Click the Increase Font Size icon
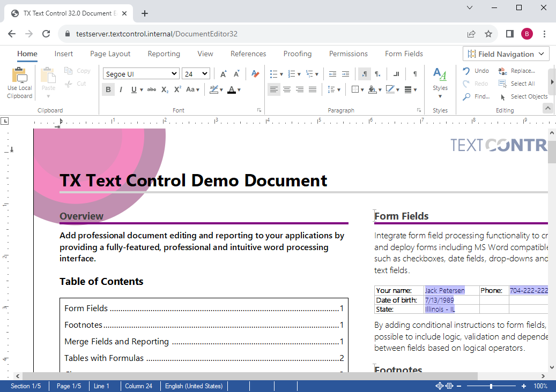This screenshot has height=392, width=556. pos(223,74)
